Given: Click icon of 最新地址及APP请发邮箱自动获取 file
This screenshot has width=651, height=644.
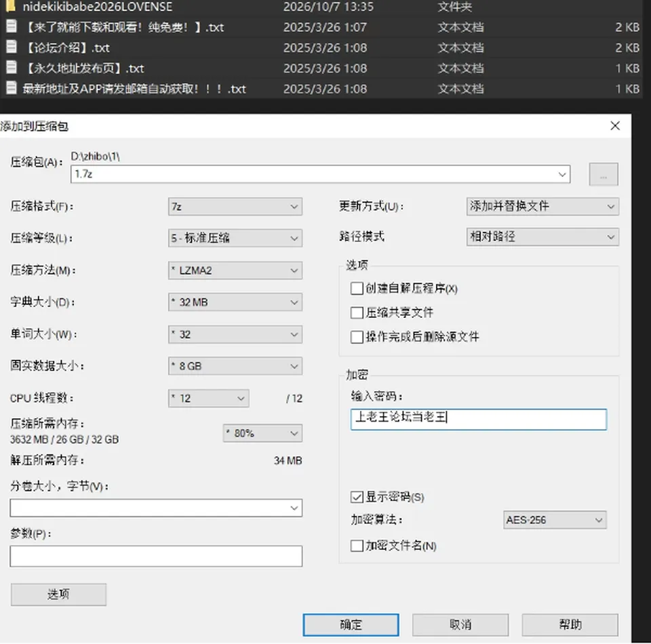Looking at the screenshot, I should (12, 88).
